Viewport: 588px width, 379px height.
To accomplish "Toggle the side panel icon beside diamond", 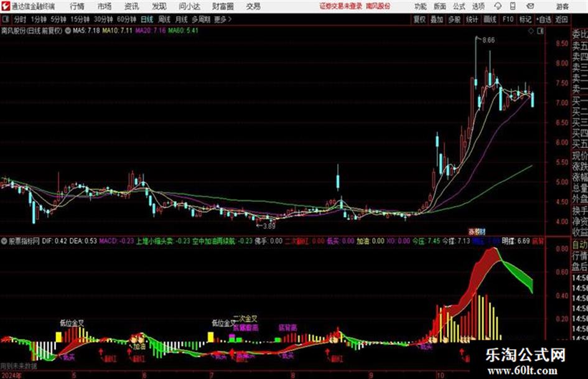I will [540, 31].
